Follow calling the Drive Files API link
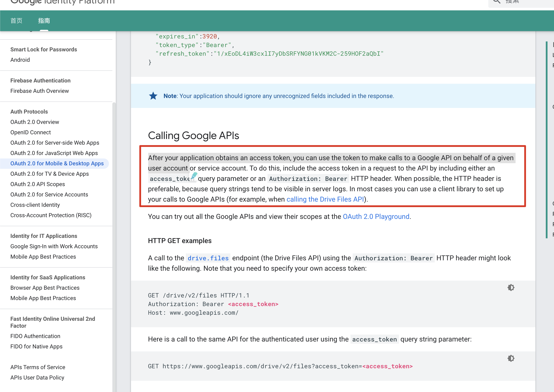554x392 pixels. click(x=325, y=199)
